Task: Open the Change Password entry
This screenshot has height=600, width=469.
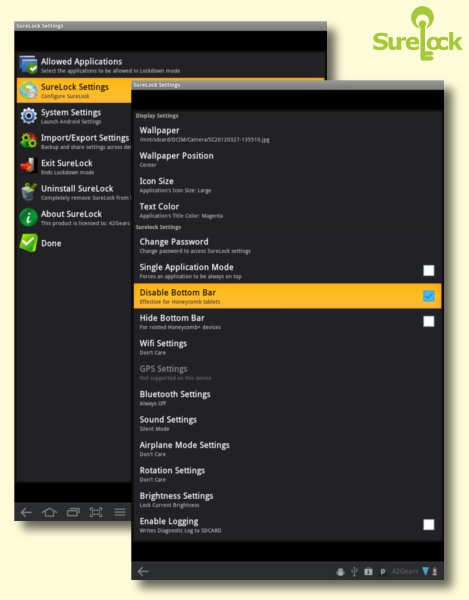Action: coord(288,246)
